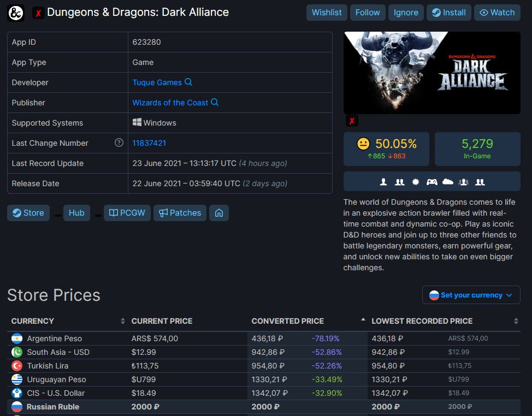Screen dimensions: 532x416
Task: Click the achievements starburst category icon
Action: [415, 182]
